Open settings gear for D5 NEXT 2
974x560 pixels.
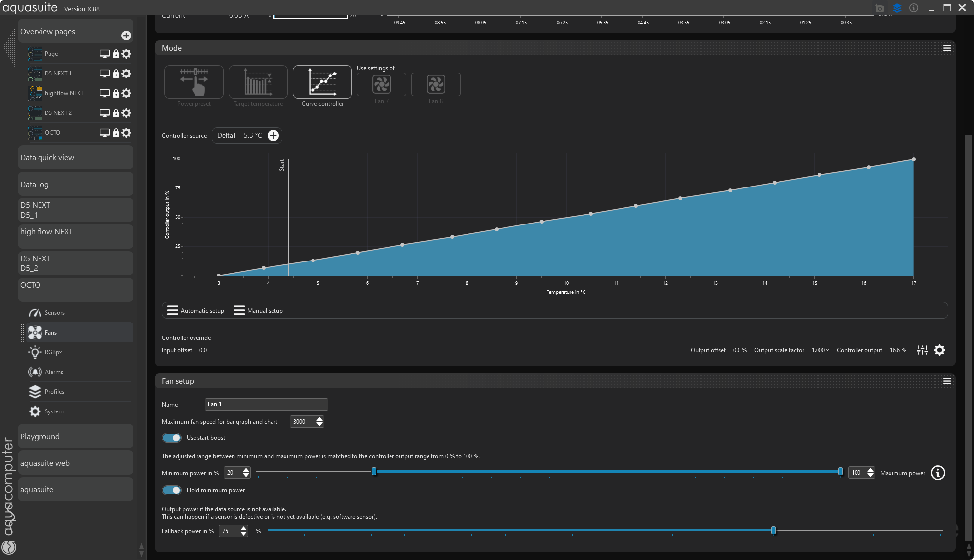click(x=126, y=113)
